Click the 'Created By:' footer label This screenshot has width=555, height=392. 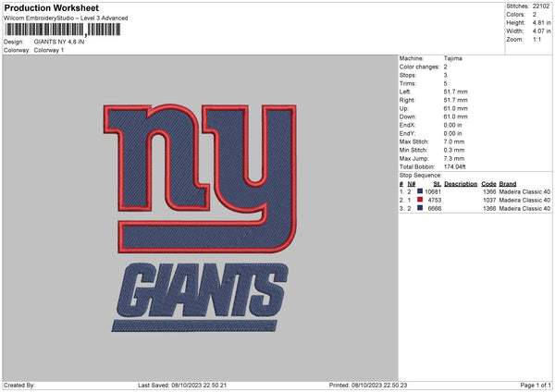(19, 385)
